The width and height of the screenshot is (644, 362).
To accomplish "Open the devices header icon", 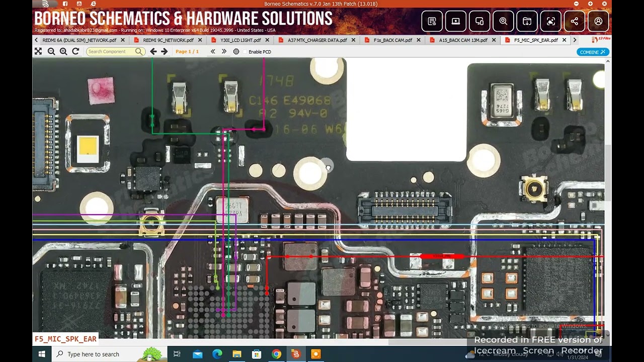I will click(479, 21).
